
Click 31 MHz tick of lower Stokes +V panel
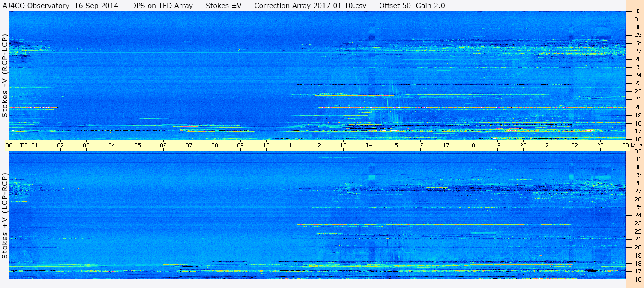pos(637,159)
